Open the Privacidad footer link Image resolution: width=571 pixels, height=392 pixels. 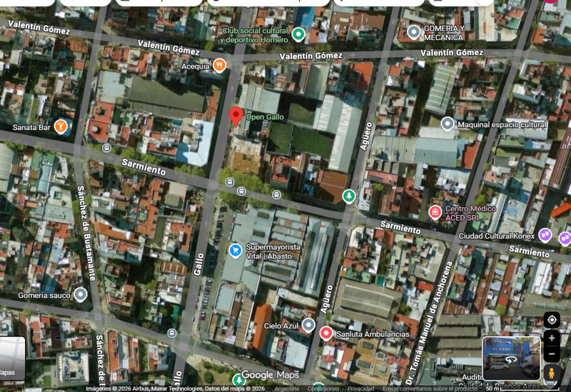tap(361, 389)
